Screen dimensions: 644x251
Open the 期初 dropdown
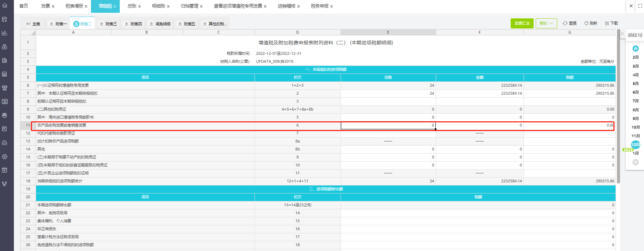click(x=546, y=23)
